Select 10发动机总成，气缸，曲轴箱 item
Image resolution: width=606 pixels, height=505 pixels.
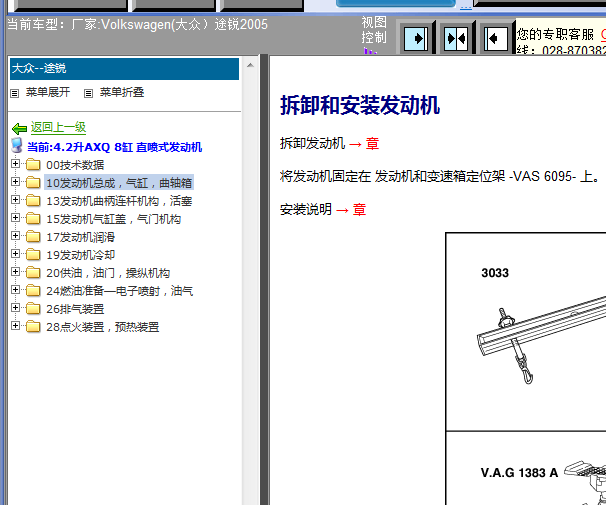pos(119,183)
